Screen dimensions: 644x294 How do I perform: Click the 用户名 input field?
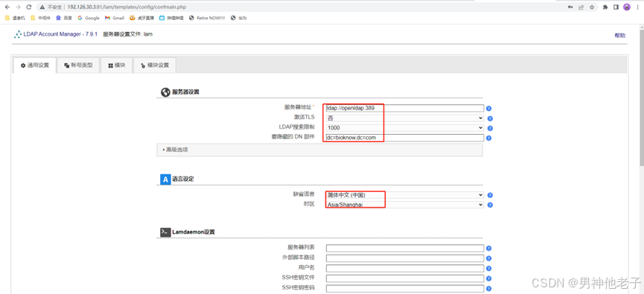click(405, 268)
